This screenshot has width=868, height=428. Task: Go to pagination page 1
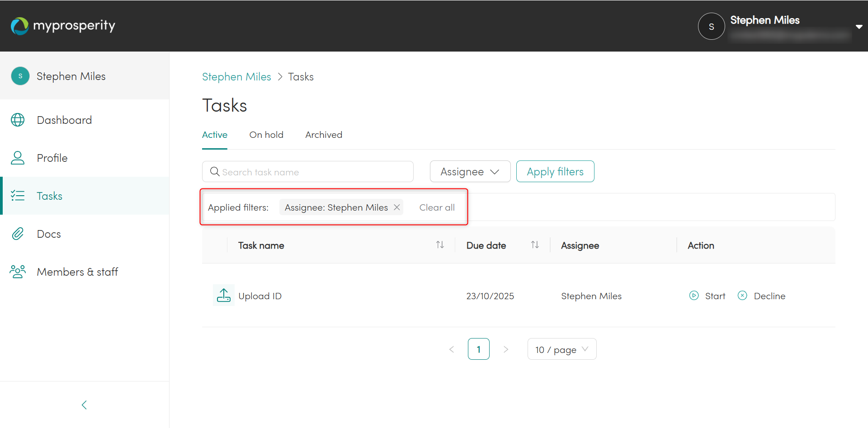(479, 349)
